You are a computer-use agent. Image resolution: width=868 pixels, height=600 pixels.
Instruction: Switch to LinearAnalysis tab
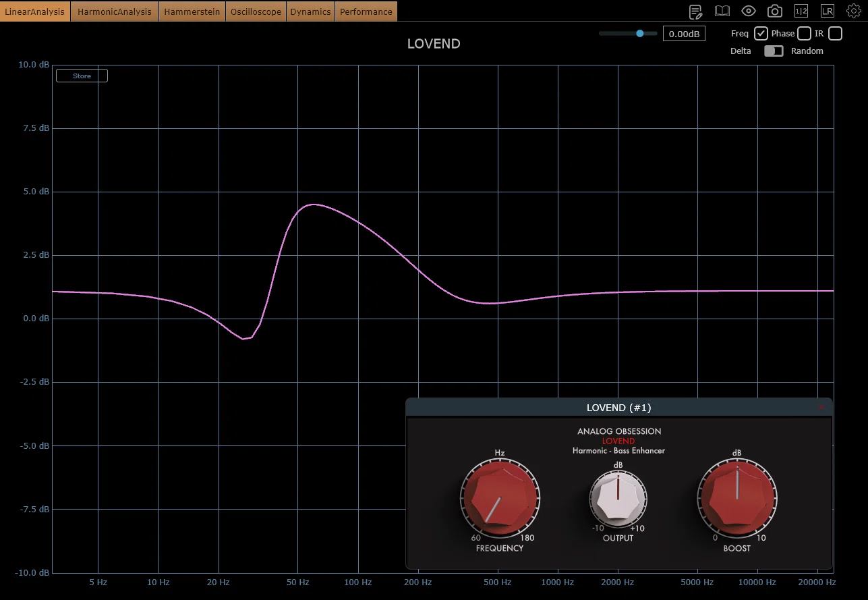click(35, 11)
